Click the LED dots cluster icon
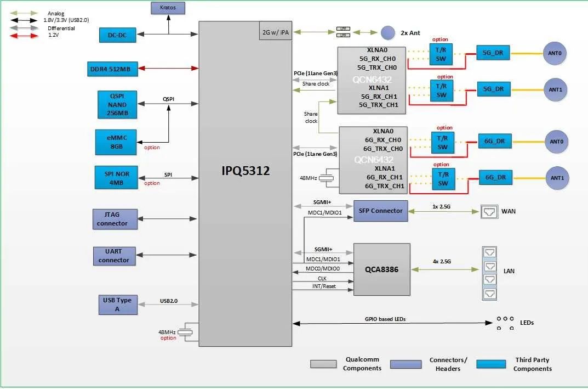This screenshot has height=389, width=588. (x=505, y=323)
